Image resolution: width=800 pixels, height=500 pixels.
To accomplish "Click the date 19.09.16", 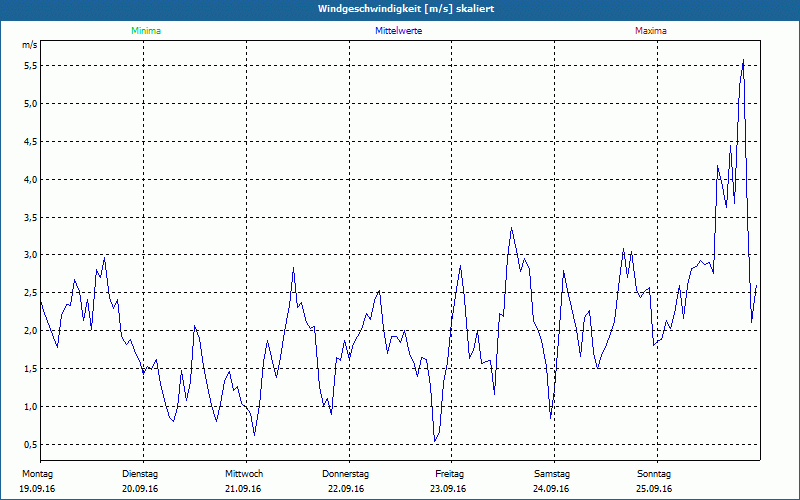I will (37, 489).
